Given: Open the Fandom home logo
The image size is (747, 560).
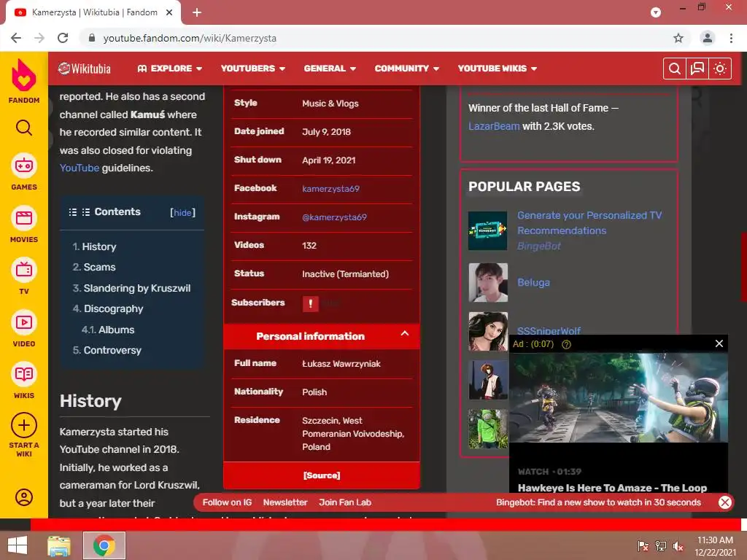Looking at the screenshot, I should tap(24, 80).
